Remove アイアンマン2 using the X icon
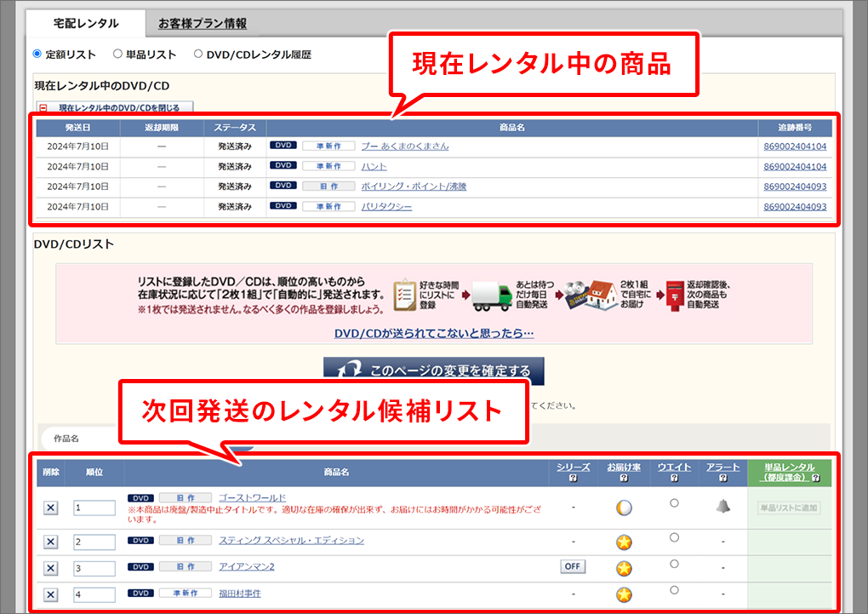 coord(50,568)
